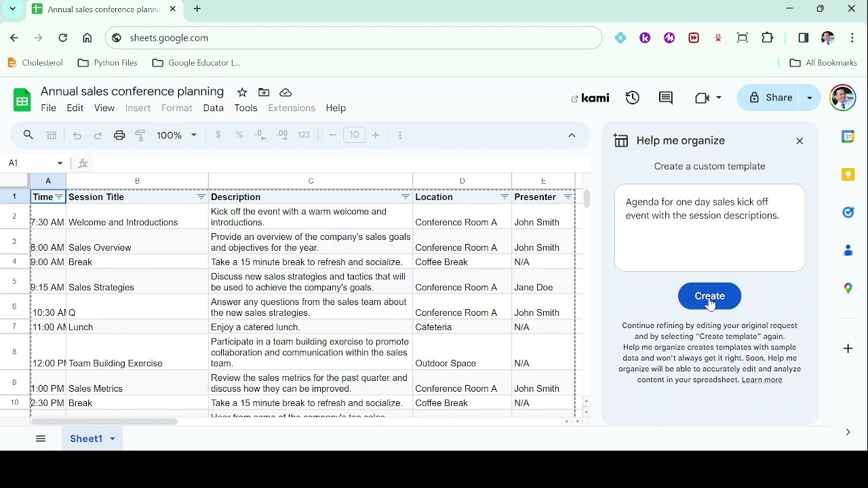Image resolution: width=868 pixels, height=488 pixels.
Task: Click the blue Create button
Action: pyautogui.click(x=710, y=296)
